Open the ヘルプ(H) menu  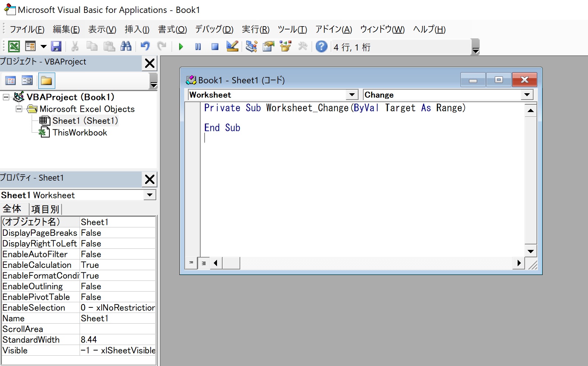coord(429,29)
